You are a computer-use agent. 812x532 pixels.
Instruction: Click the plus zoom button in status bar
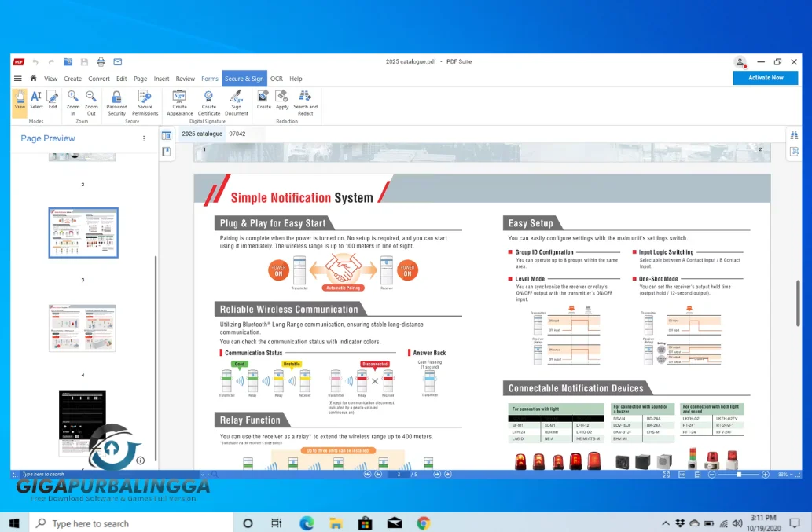click(766, 475)
